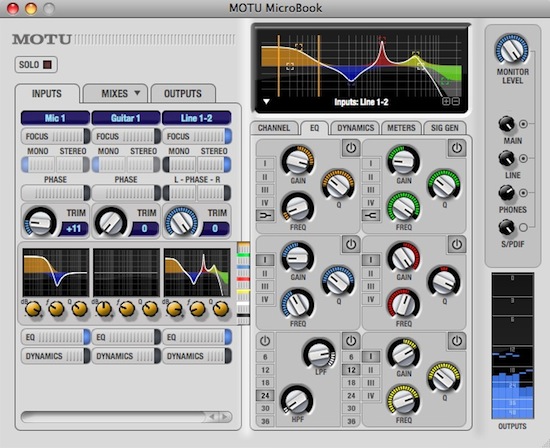Click the LPF knob
This screenshot has width=550, height=448.
coord(319,354)
